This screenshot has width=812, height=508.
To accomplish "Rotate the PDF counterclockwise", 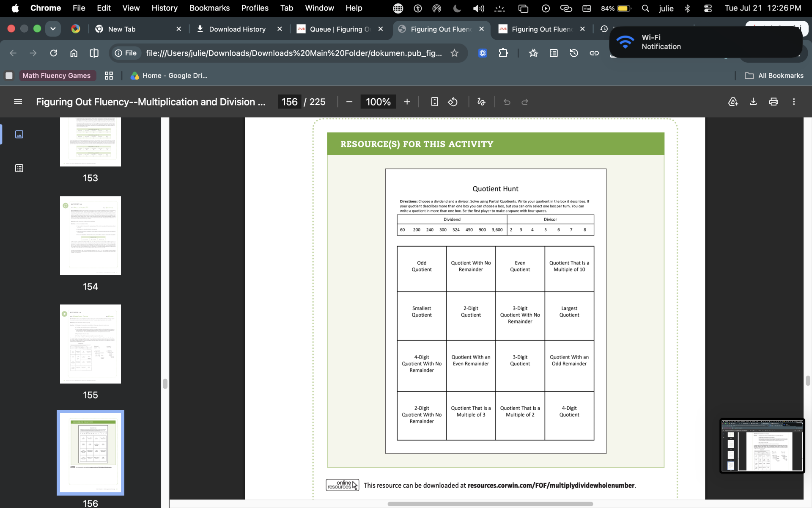I will [453, 102].
